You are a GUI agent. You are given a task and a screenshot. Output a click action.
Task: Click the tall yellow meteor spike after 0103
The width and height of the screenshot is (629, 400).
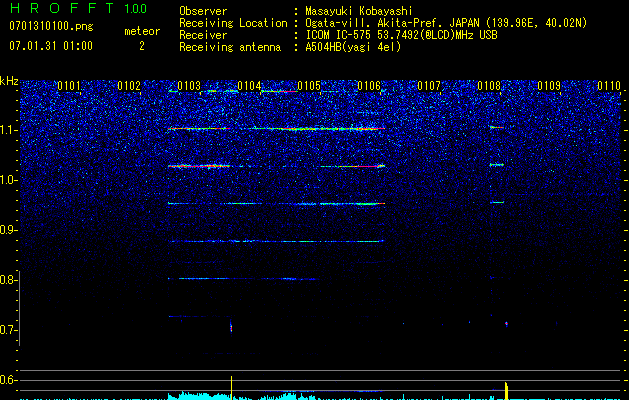231,388
